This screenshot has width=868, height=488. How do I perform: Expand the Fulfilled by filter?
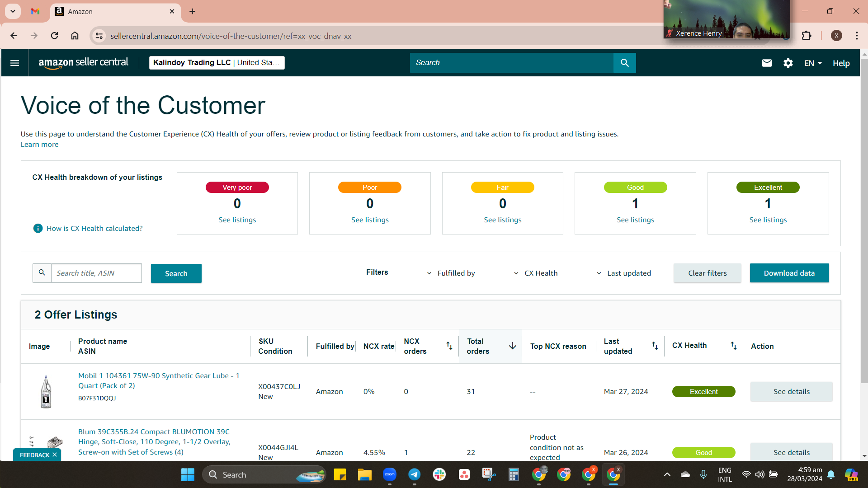click(x=451, y=273)
